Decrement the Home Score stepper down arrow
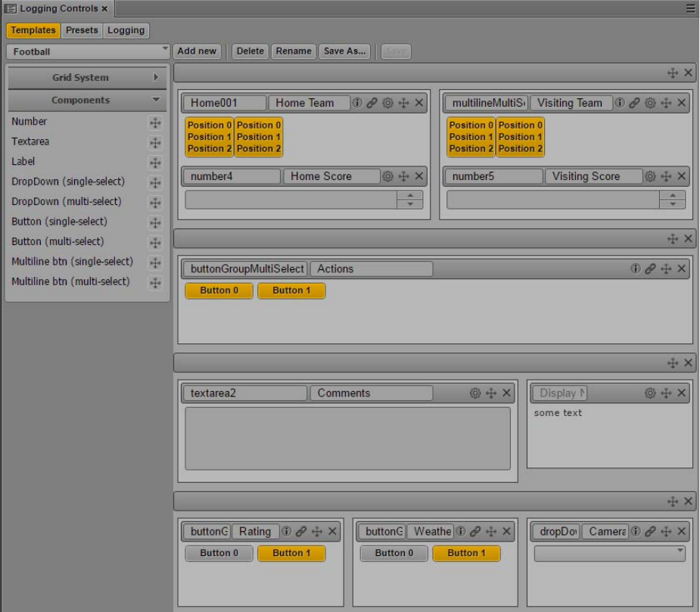 coord(410,204)
